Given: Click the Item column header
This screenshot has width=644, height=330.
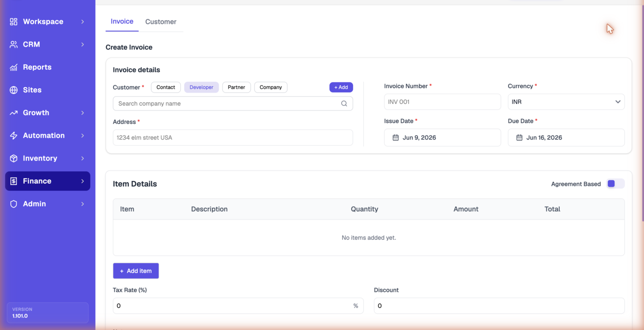Looking at the screenshot, I should [127, 209].
